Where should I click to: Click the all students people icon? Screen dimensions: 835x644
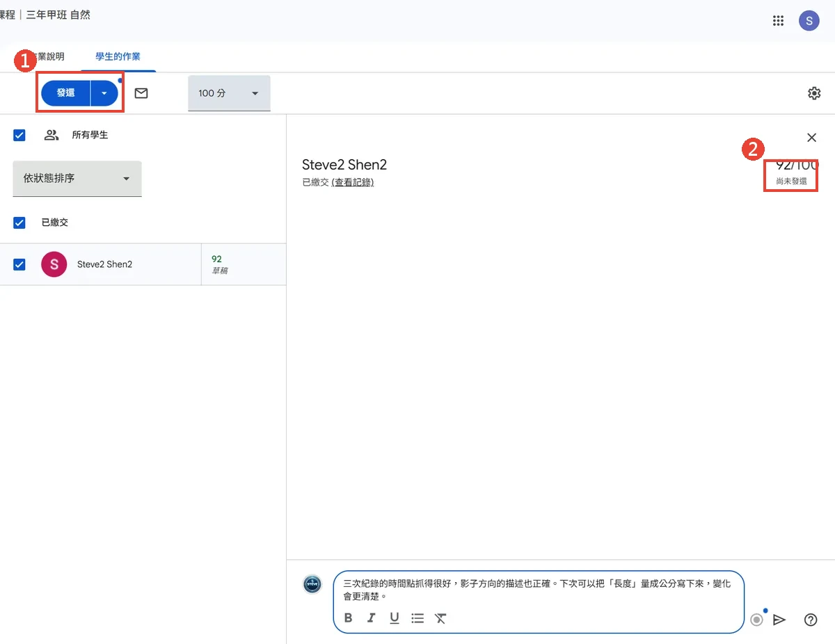coord(51,135)
